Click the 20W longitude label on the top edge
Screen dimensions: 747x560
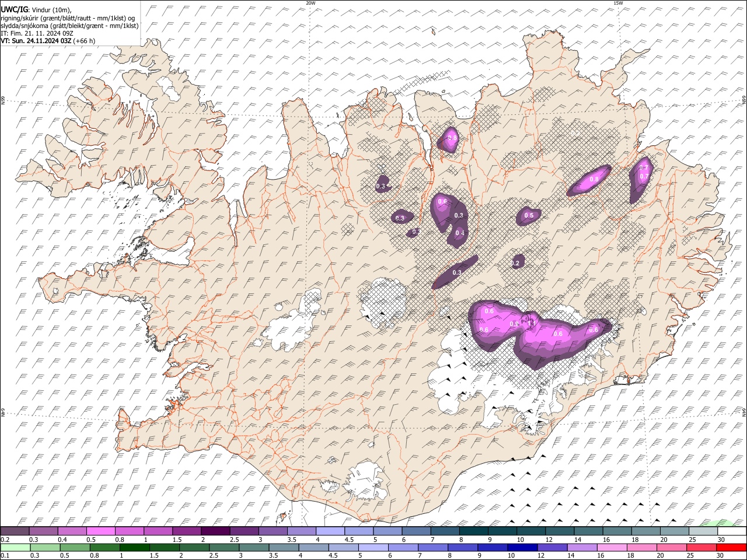pyautogui.click(x=310, y=3)
